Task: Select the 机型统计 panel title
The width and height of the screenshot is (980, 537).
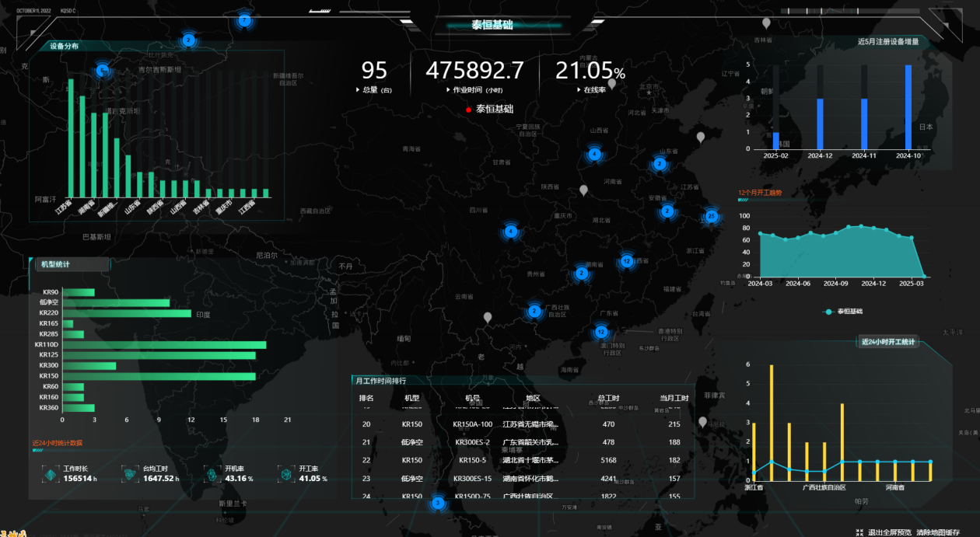Action: point(55,264)
